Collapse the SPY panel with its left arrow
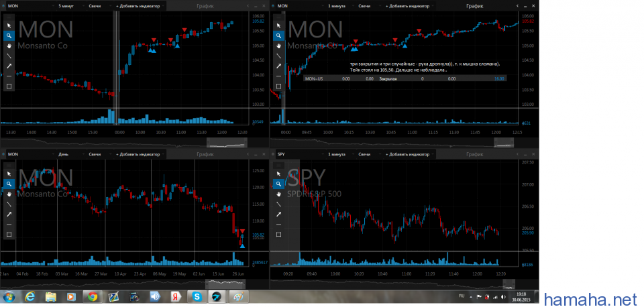Image resolution: width=644 pixels, height=307 pixels. click(x=517, y=154)
